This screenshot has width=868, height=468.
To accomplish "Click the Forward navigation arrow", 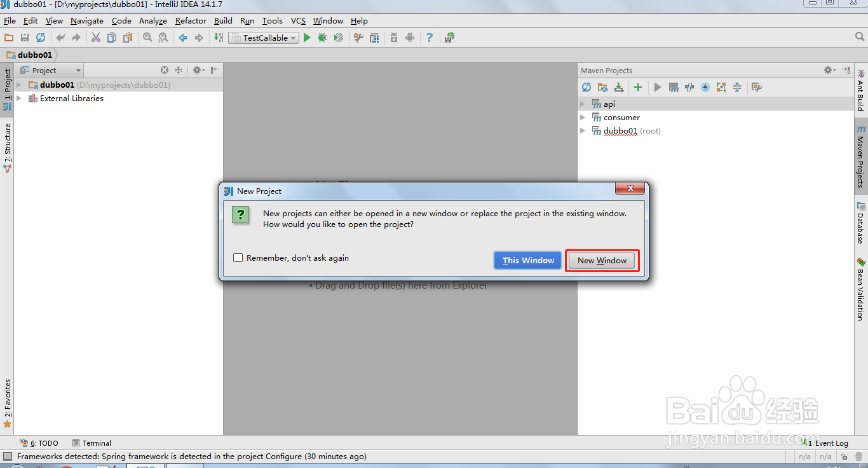I will click(x=199, y=38).
